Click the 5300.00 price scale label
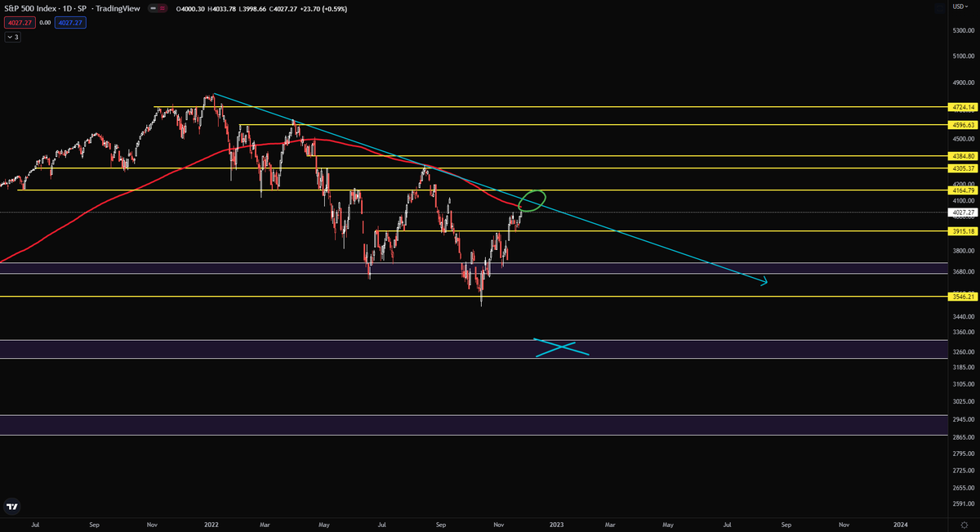 [964, 31]
